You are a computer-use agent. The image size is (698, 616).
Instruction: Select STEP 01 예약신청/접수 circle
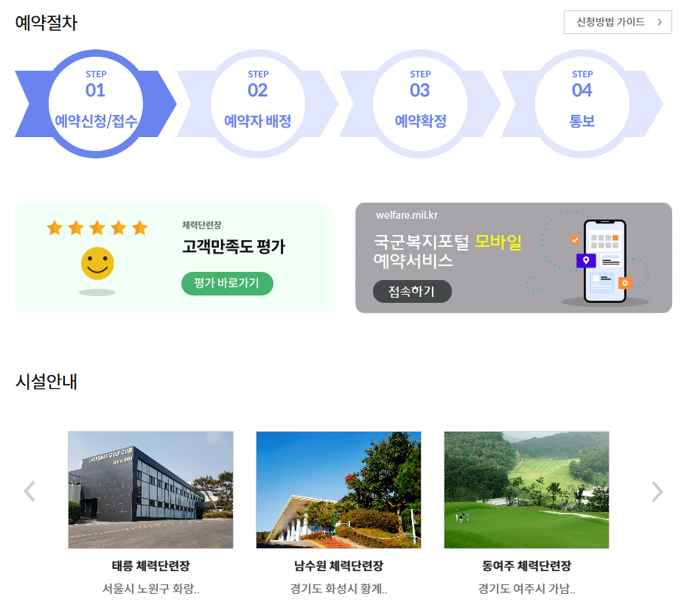tap(96, 104)
